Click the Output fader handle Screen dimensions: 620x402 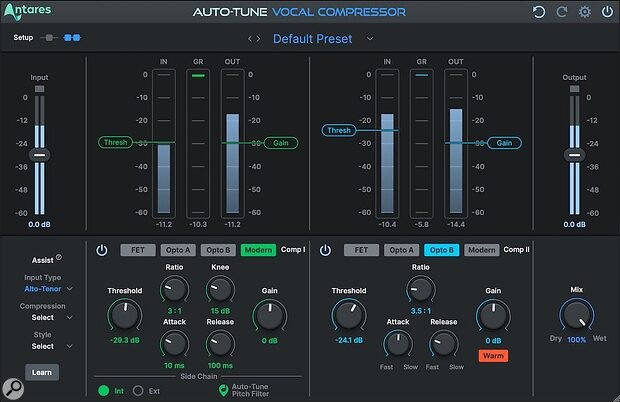click(x=575, y=155)
